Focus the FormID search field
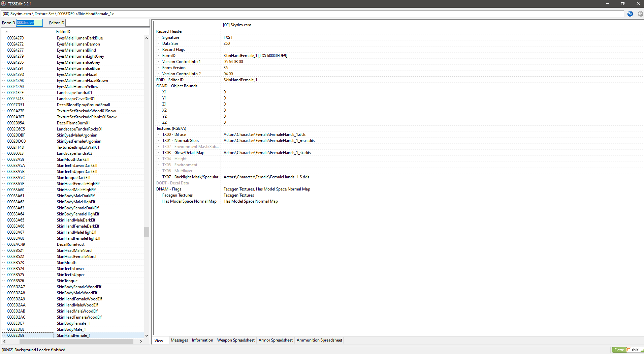 click(29, 23)
